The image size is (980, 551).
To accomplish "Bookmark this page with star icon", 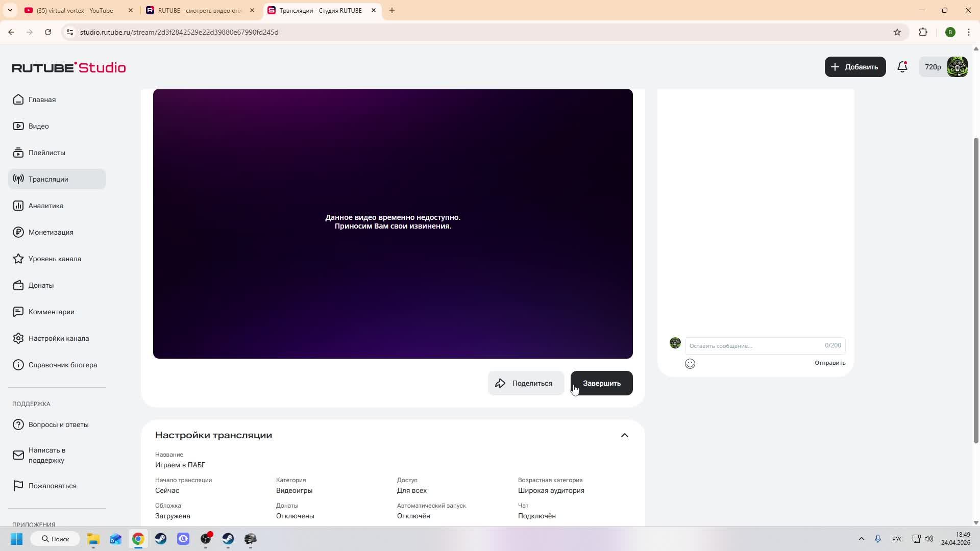I will point(897,32).
